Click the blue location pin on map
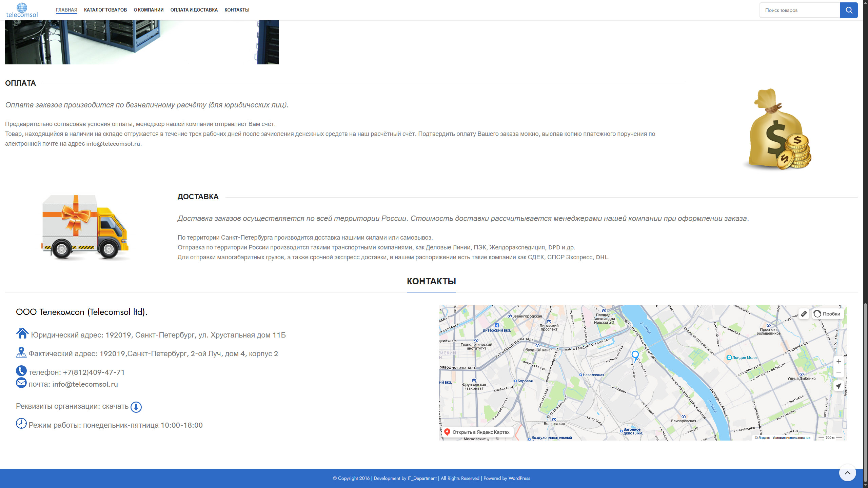The height and width of the screenshot is (488, 868). coord(635,355)
